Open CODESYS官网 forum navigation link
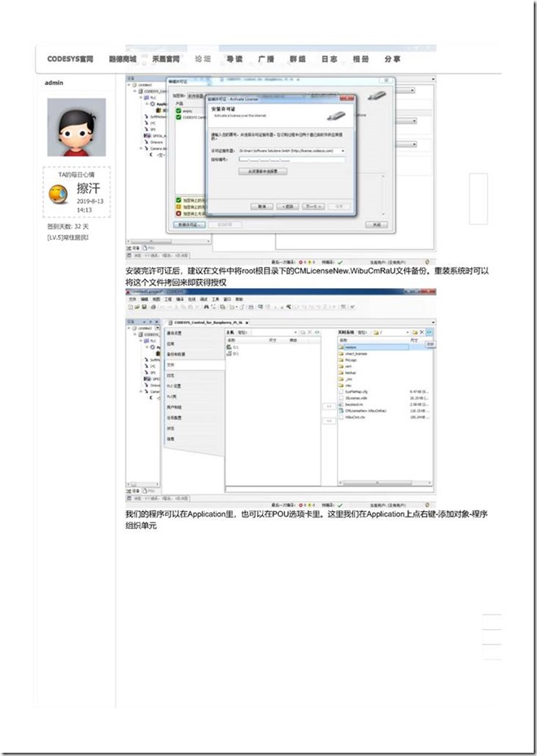Screen dimensions: 537x756 pyautogui.click(x=70, y=59)
